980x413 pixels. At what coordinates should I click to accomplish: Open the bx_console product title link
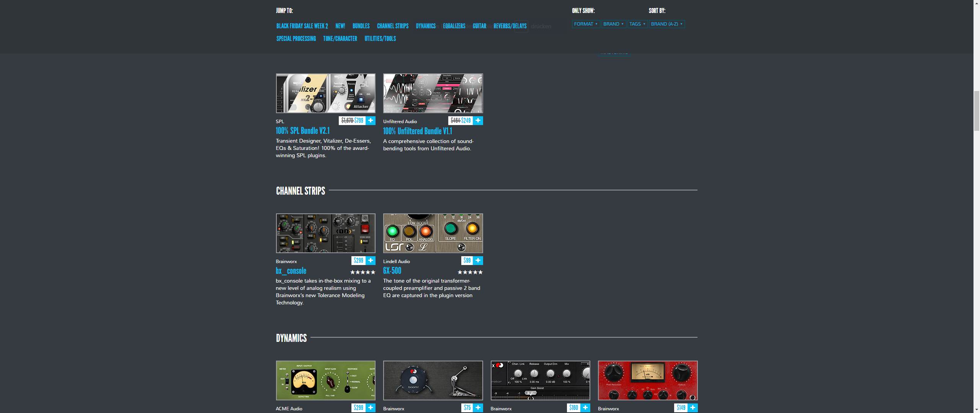click(x=291, y=271)
